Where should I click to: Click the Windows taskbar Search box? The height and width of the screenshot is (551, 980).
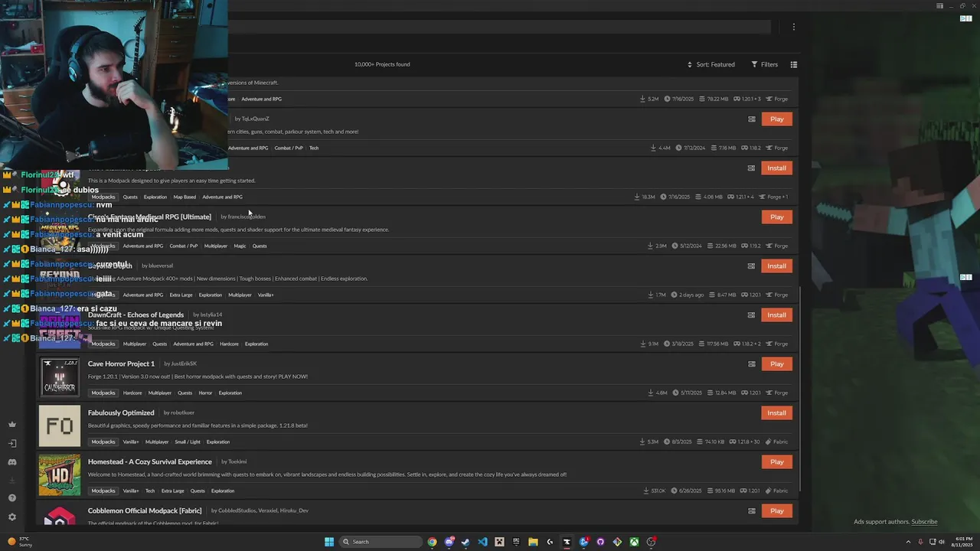[x=381, y=542]
